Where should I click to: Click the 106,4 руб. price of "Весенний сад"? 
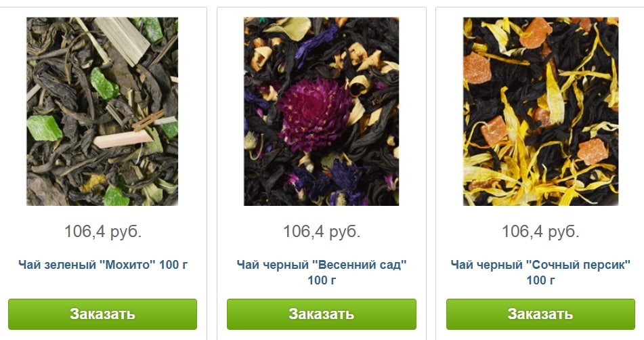(x=322, y=232)
